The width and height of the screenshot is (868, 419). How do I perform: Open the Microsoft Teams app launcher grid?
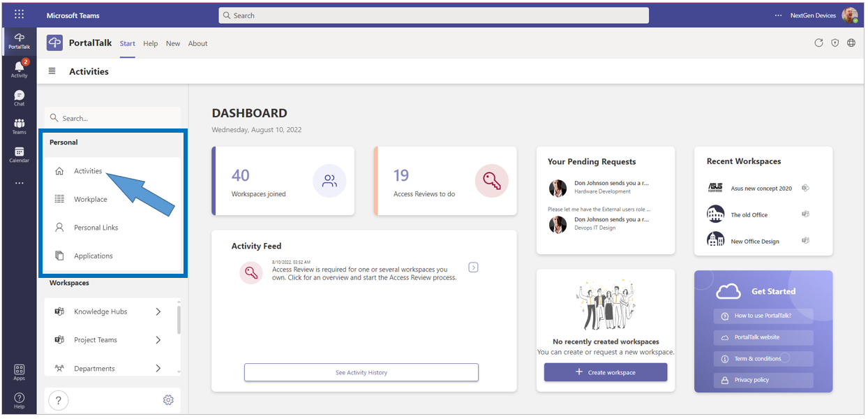[19, 15]
